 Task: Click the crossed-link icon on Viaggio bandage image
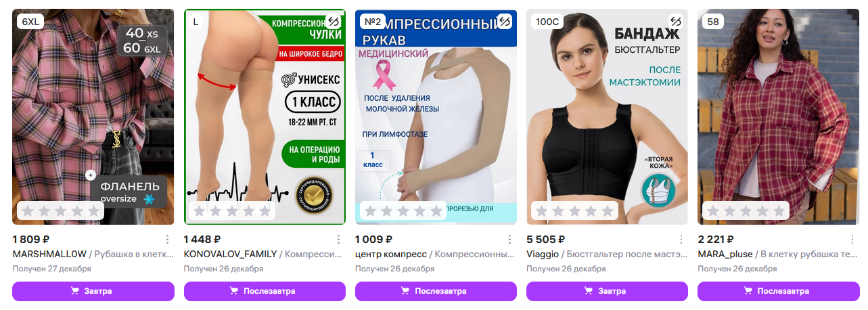[x=676, y=22]
